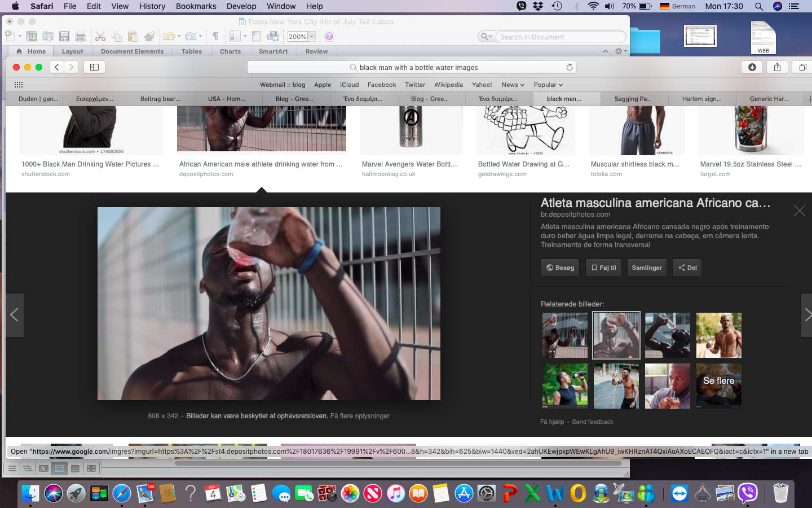Toggle paragraph marks in Word toolbar
812x508 pixels.
tap(215, 37)
